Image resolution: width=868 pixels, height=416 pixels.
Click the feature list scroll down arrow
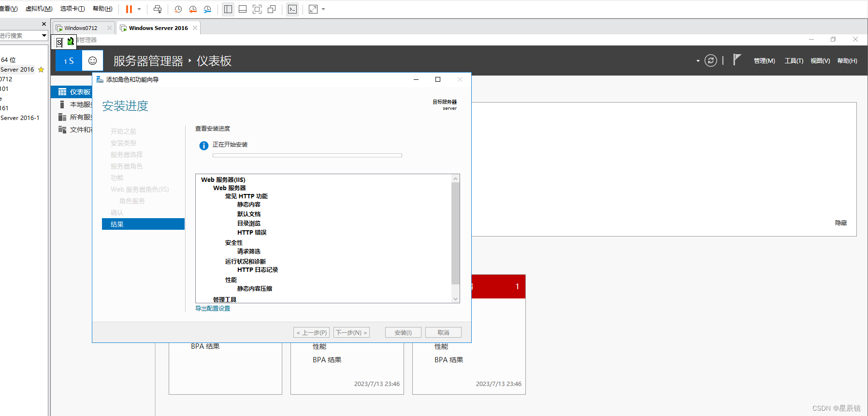[x=455, y=299]
